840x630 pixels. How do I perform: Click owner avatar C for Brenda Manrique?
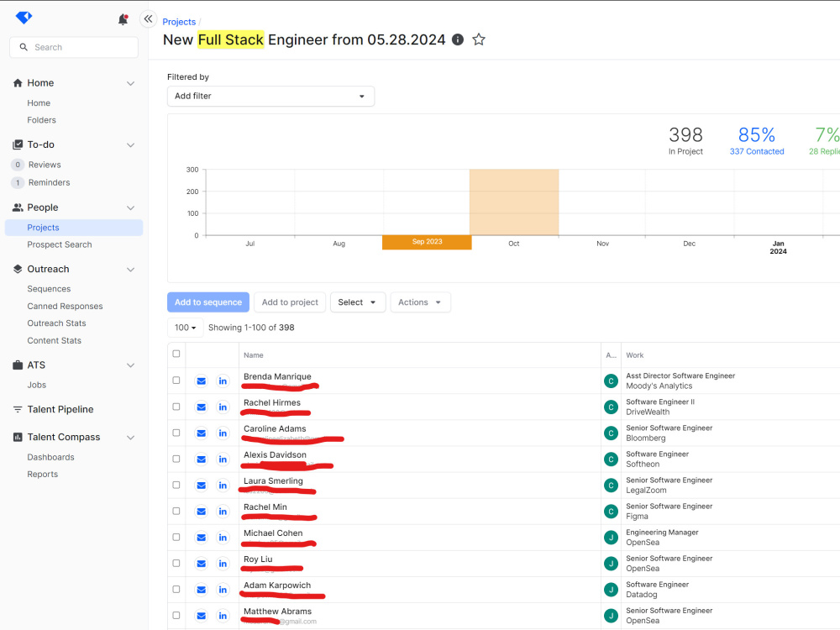tap(611, 381)
